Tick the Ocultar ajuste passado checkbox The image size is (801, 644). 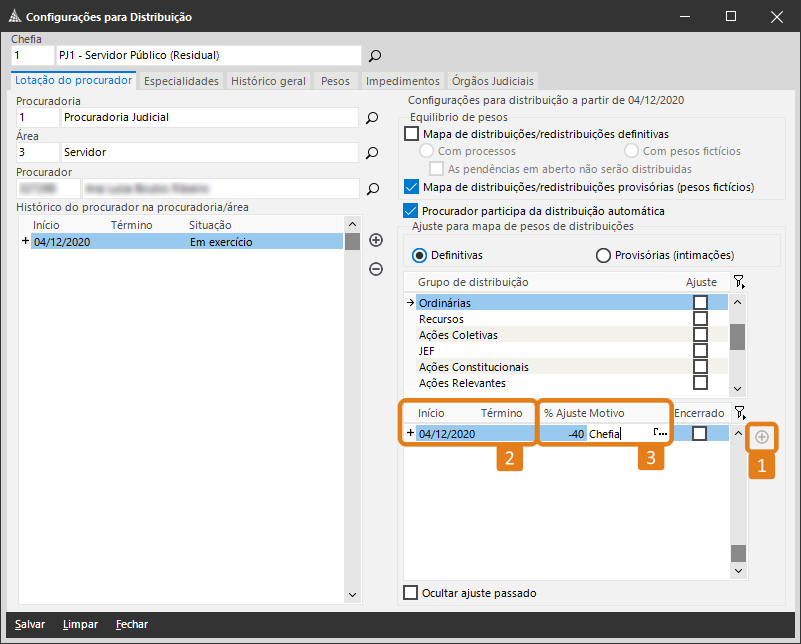(x=411, y=593)
